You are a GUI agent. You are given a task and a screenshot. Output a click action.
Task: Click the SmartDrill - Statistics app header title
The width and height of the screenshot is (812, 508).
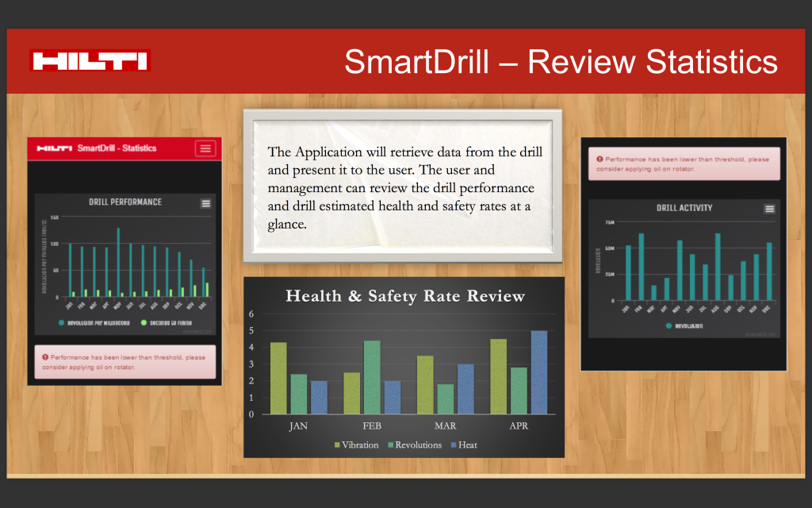[117, 148]
